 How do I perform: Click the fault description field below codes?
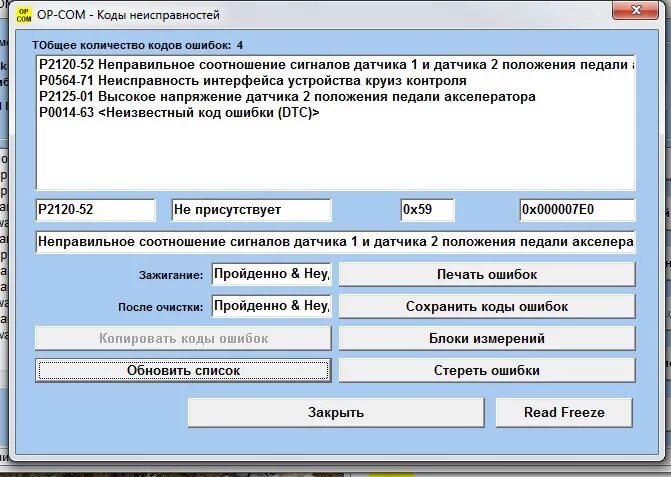(x=336, y=242)
